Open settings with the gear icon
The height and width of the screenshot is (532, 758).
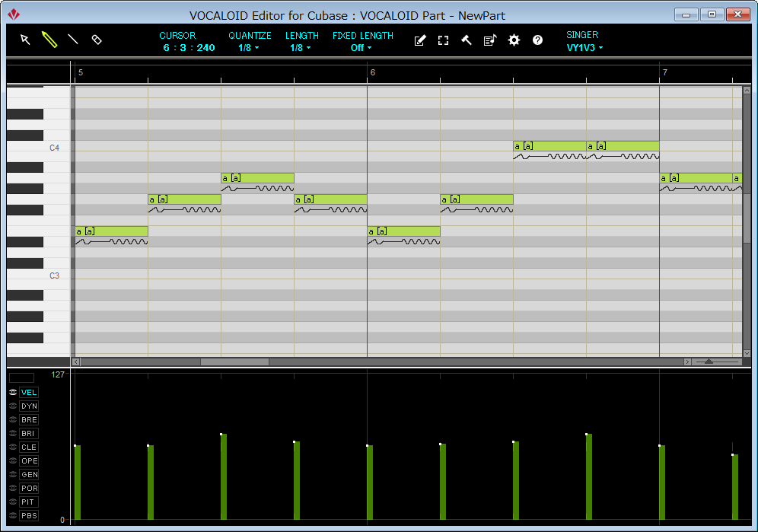(x=514, y=40)
